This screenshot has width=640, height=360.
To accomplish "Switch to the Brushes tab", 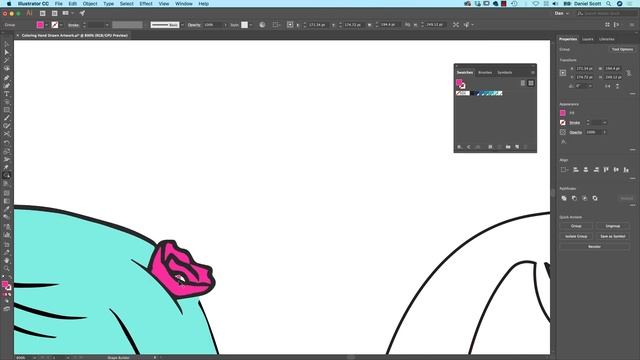I will click(x=485, y=73).
